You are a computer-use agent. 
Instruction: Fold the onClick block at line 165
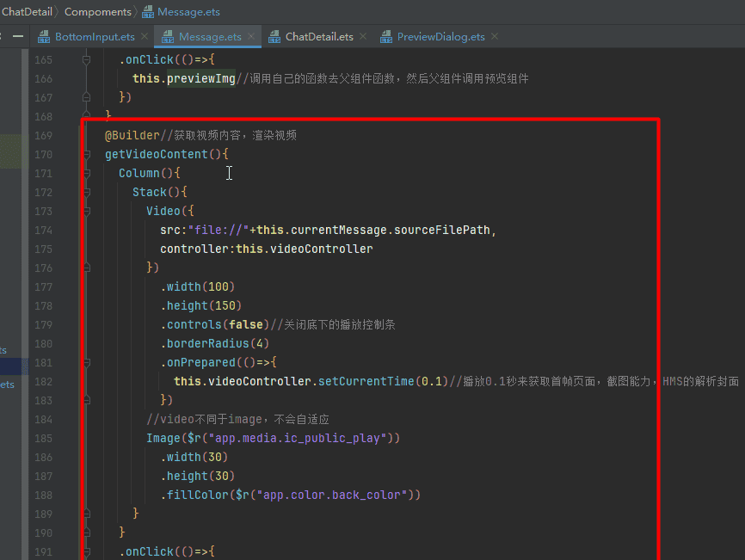coord(86,60)
